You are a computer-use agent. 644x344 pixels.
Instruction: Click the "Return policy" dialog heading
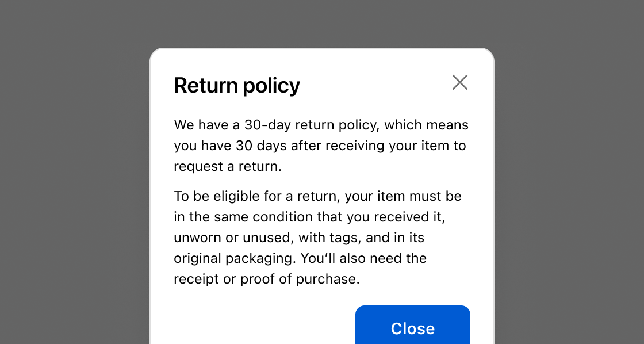237,86
